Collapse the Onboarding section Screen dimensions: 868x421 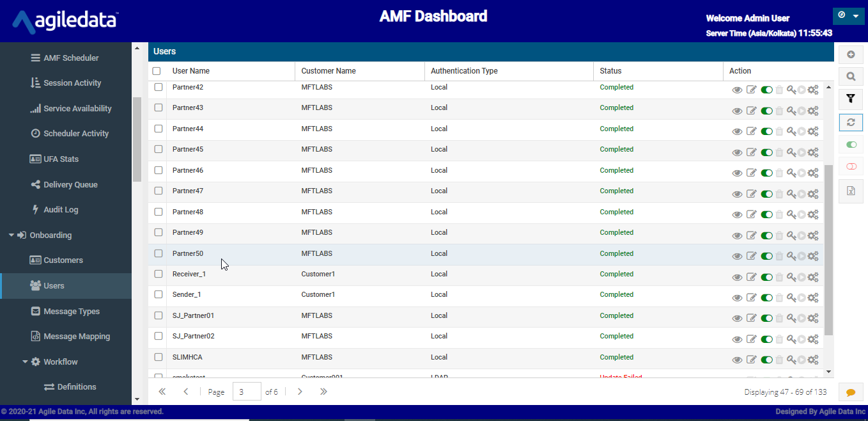tap(12, 235)
